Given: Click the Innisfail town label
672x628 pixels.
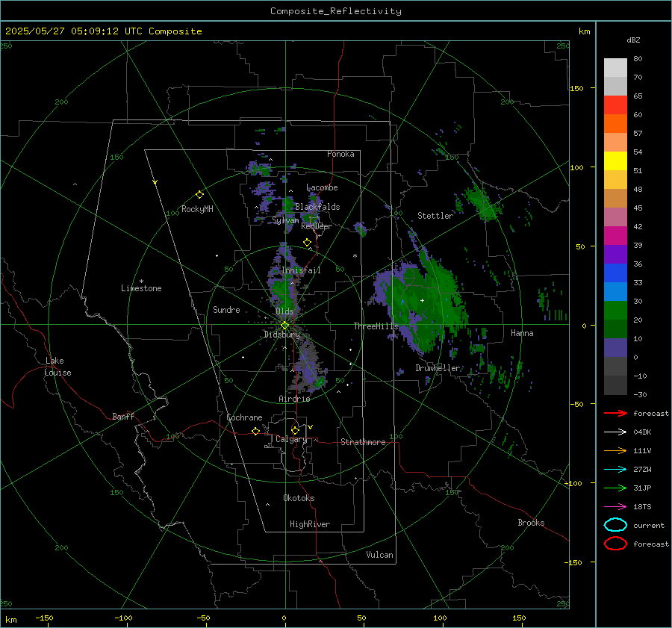Looking at the screenshot, I should (x=301, y=270).
